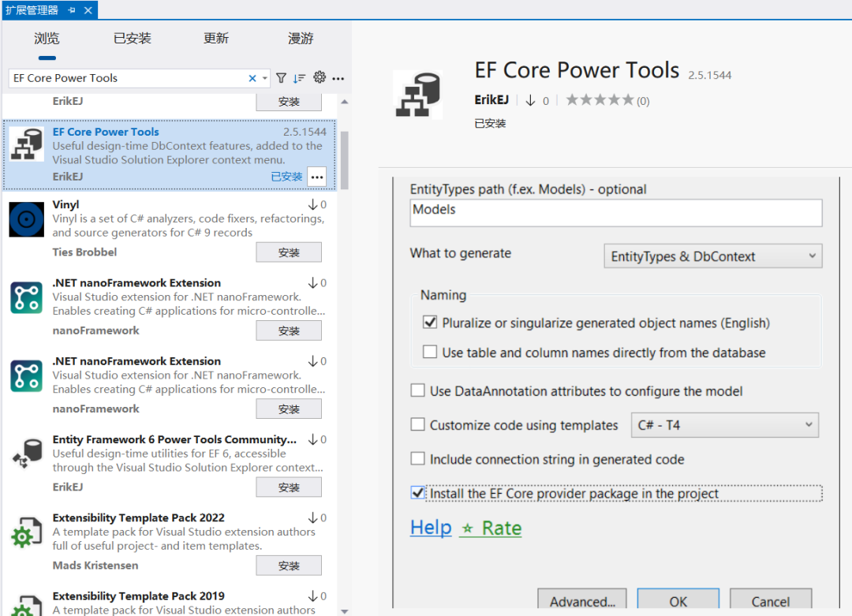Switch to the 漫游 tab
This screenshot has width=852, height=616.
[x=301, y=39]
